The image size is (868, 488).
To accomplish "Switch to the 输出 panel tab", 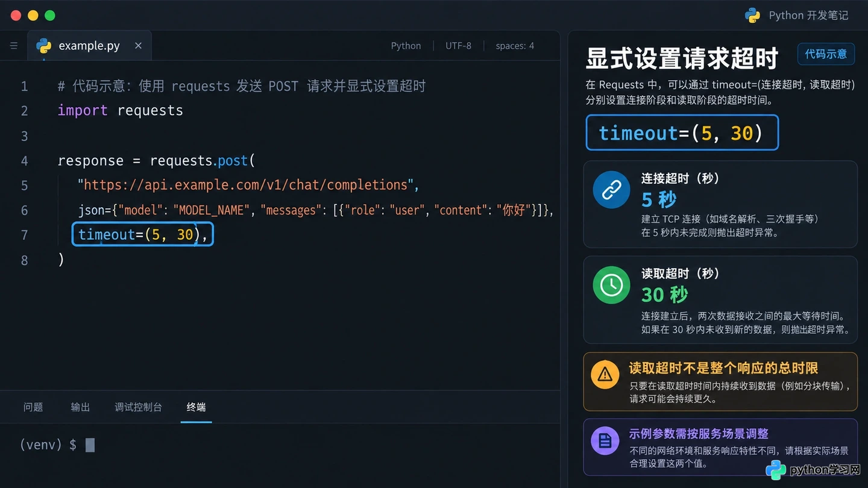I will 80,407.
